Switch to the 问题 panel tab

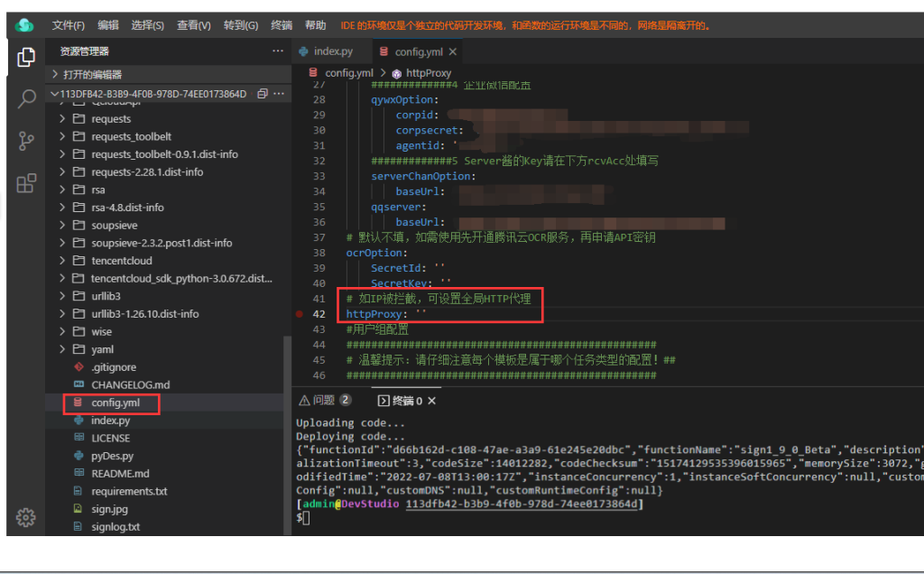(x=324, y=401)
